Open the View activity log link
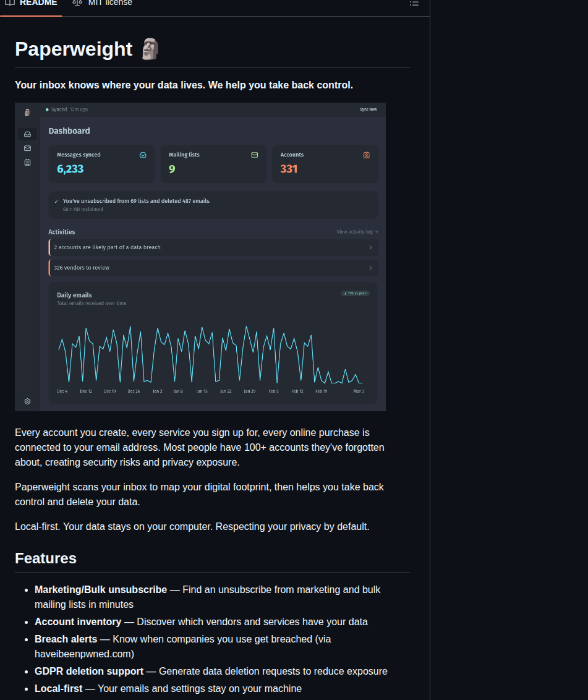The image size is (588, 700). click(x=357, y=232)
